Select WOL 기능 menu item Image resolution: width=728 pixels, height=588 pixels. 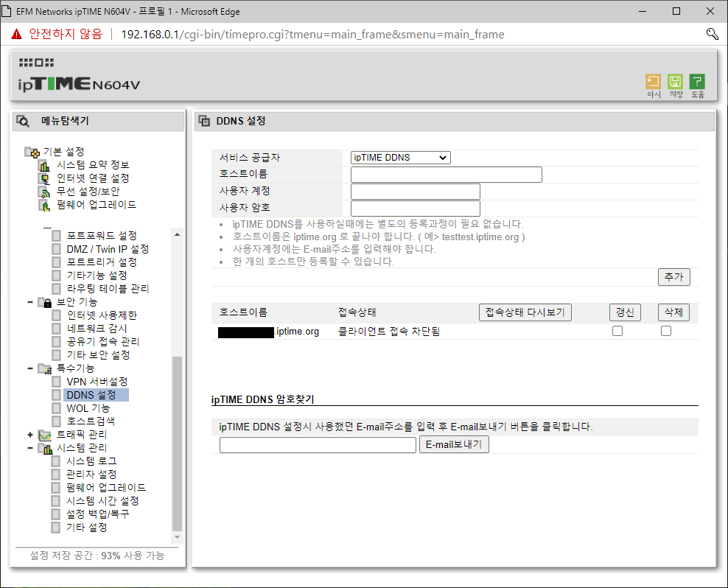88,408
